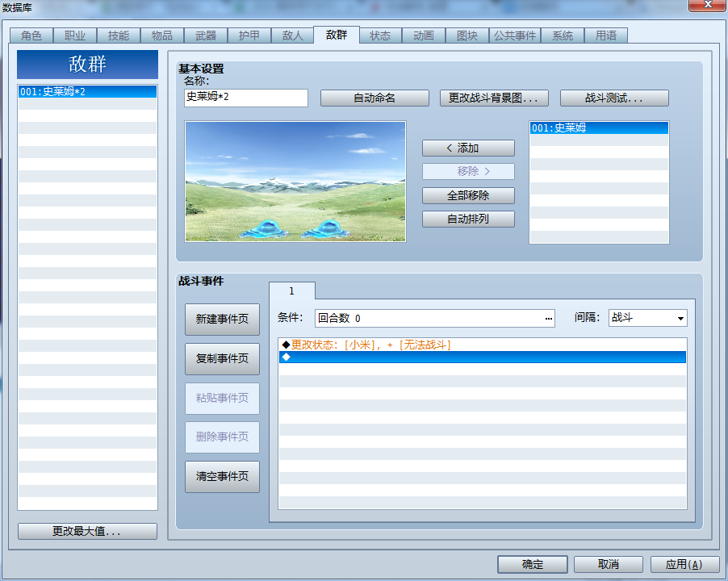This screenshot has width=728, height=581.
Task: Click the 自动排列 button
Action: coord(468,219)
